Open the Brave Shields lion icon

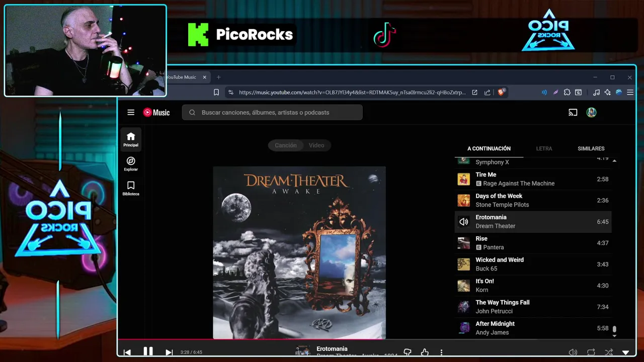pos(501,92)
